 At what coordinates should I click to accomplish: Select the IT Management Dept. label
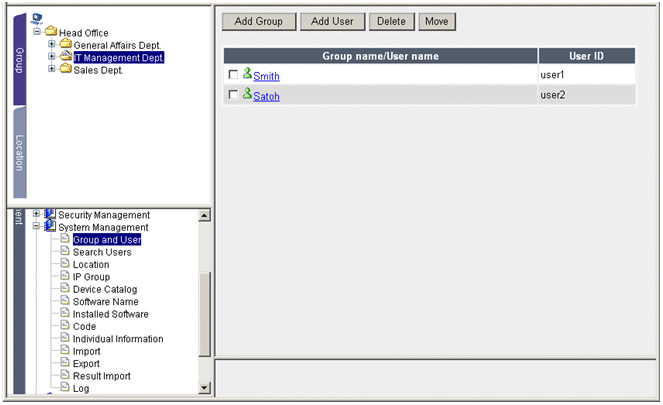(119, 57)
